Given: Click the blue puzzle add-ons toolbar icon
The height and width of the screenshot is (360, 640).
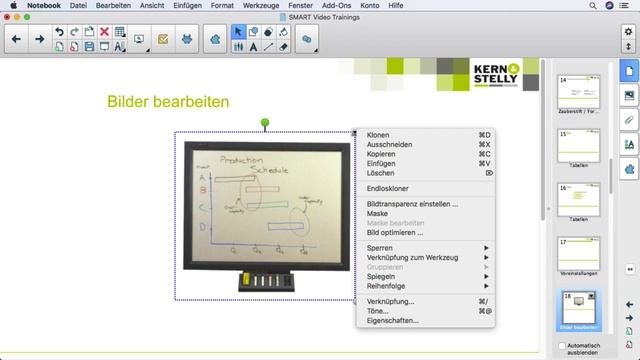Looking at the screenshot, I should tap(215, 39).
